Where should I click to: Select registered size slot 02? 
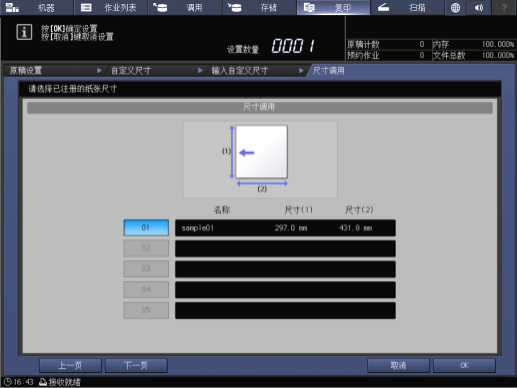coord(146,248)
